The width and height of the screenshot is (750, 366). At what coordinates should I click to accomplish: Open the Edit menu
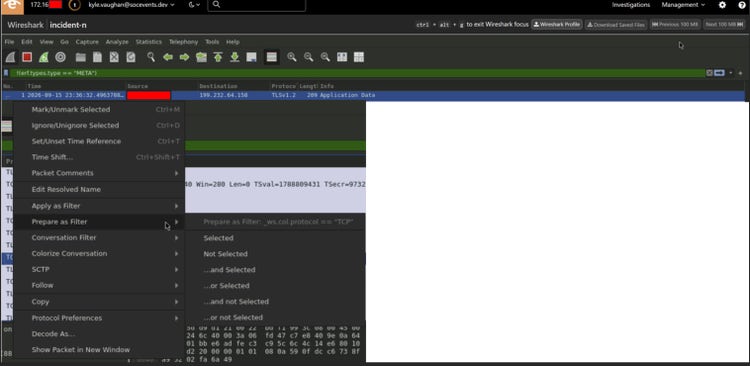click(27, 42)
